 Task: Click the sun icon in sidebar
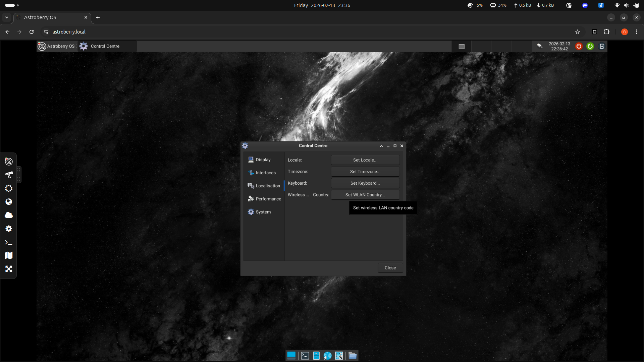[9, 188]
